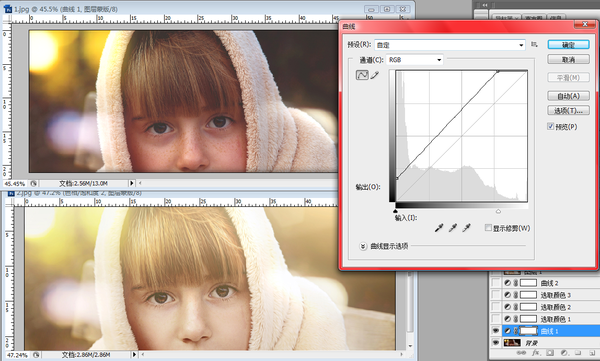Viewport: 600px width, 361px height.
Task: Select the pencil draw-curve tool
Action: [x=375, y=75]
